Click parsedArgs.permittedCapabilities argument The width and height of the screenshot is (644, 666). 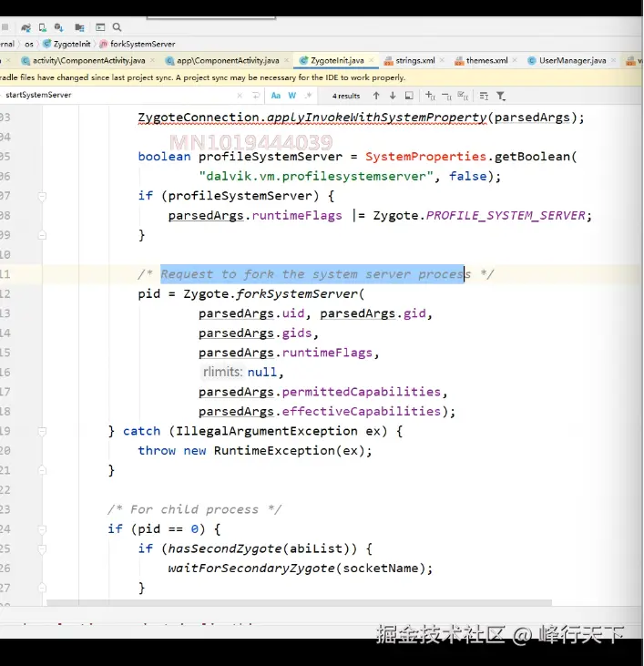tap(320, 392)
